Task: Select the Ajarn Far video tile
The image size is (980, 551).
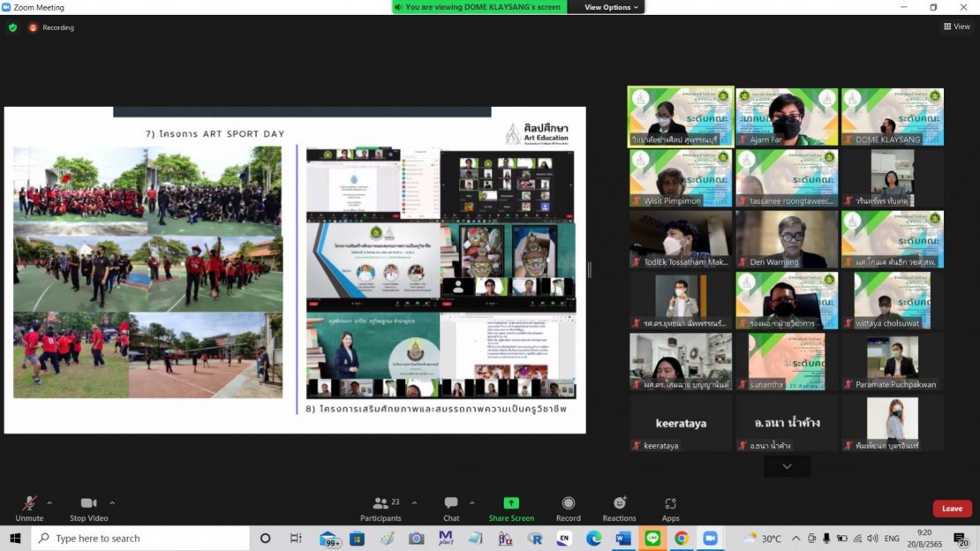Action: [x=787, y=117]
